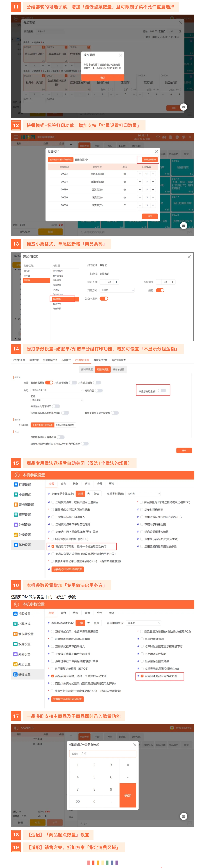The width and height of the screenshot is (202, 868).
Task: Increase print quantity for 油麦菜(斤)
Action: click(x=153, y=205)
